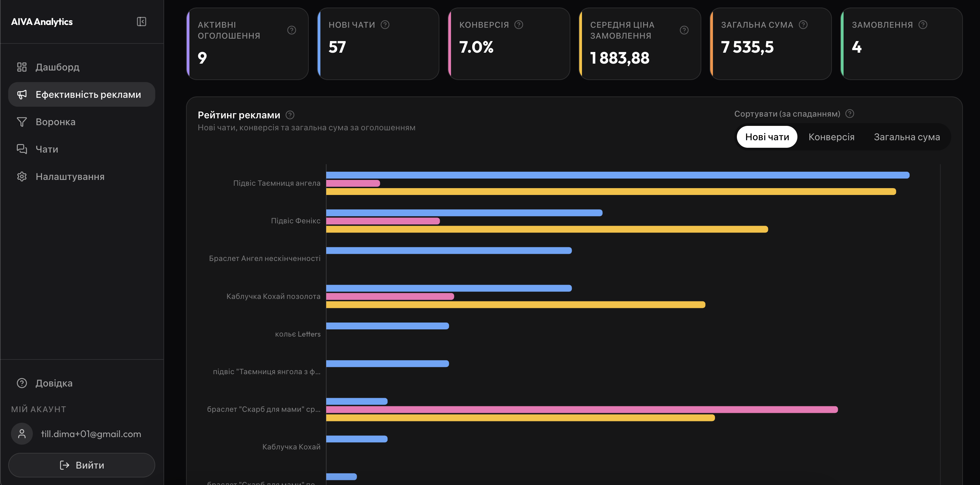The height and width of the screenshot is (485, 980).
Task: Click blue new-chats bar for Підвіс Таємниця ангела
Action: click(x=618, y=175)
